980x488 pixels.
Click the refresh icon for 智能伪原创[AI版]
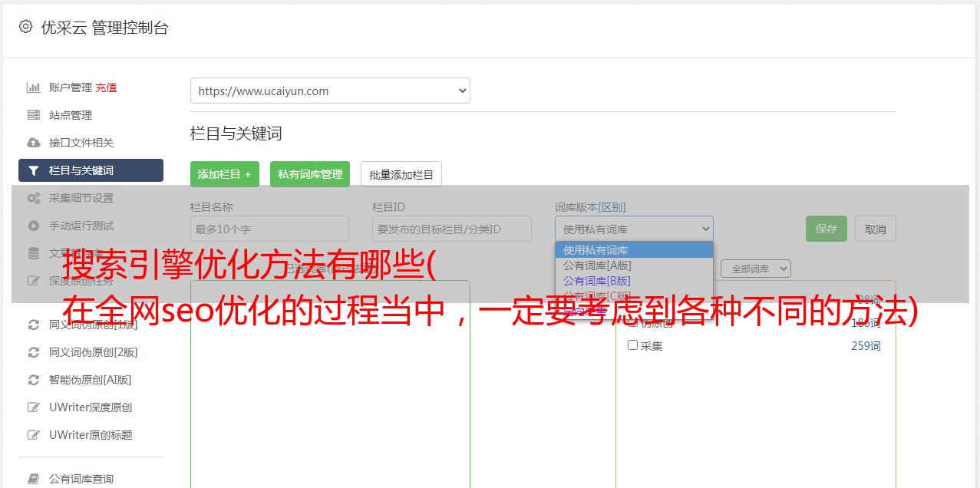pyautogui.click(x=33, y=380)
